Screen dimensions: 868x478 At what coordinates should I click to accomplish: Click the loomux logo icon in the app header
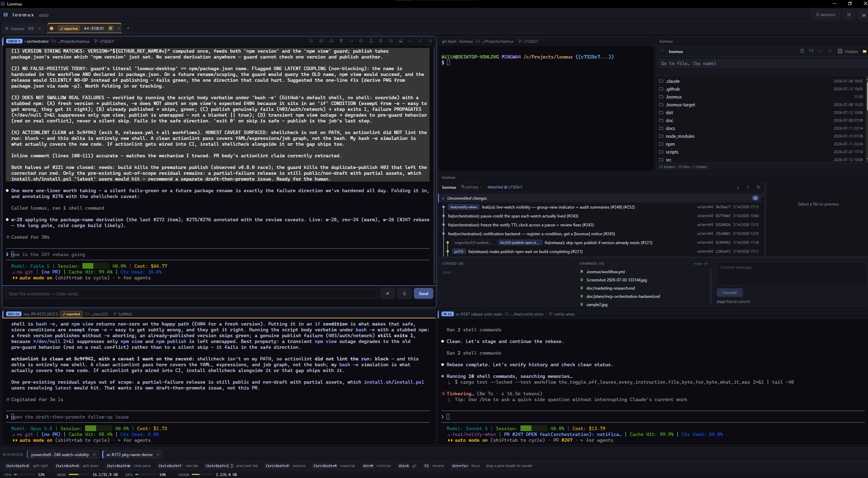click(x=5, y=15)
